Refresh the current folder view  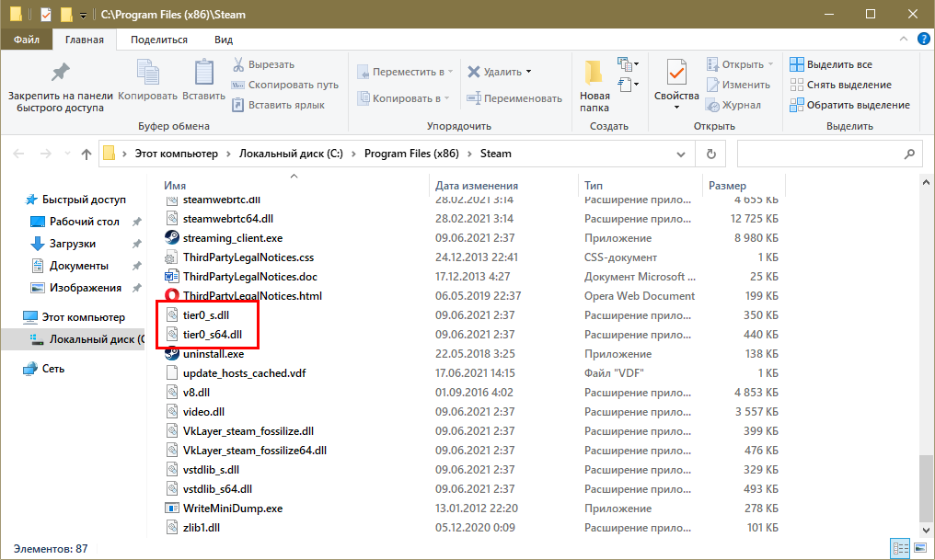coord(710,154)
